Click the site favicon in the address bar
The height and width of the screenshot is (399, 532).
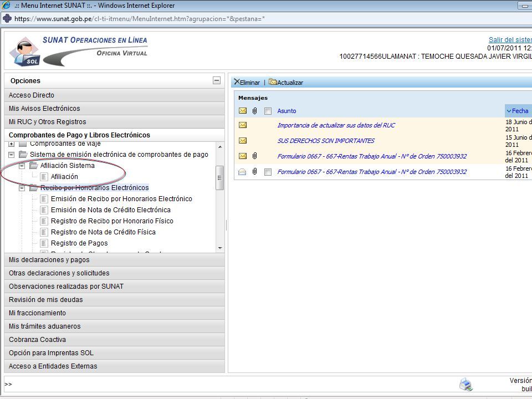(x=7, y=18)
